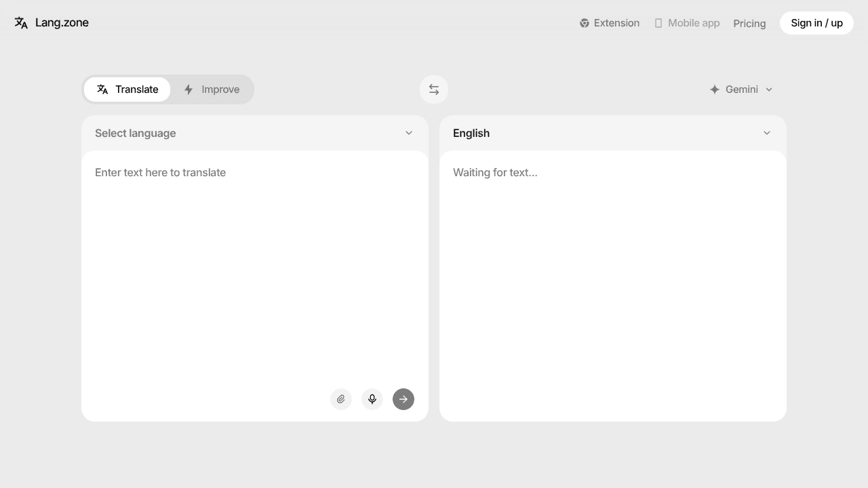868x488 pixels.
Task: Expand the Gemini model selector chevron
Action: (769, 89)
